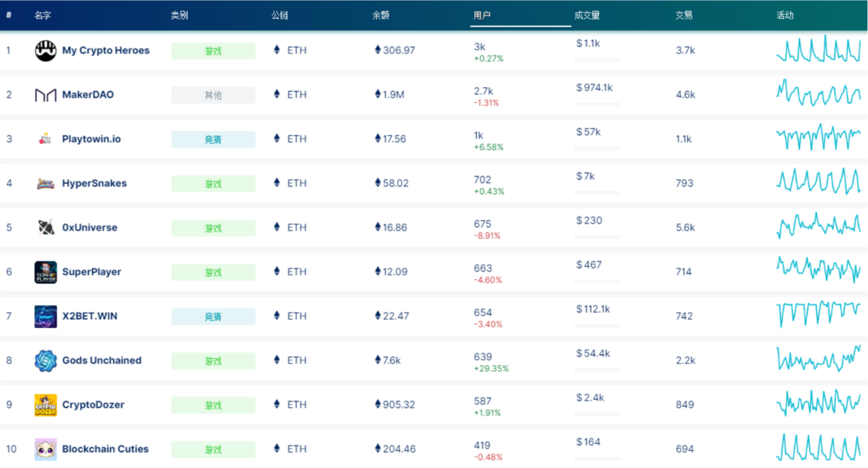868x468 pixels.
Task: Click the Blockchain Cuties cat icon
Action: [46, 449]
